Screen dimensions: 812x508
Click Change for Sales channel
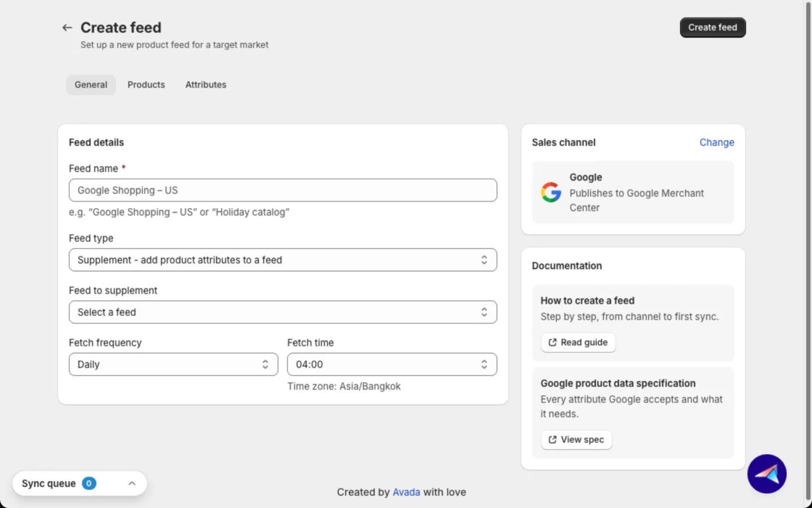tap(717, 143)
